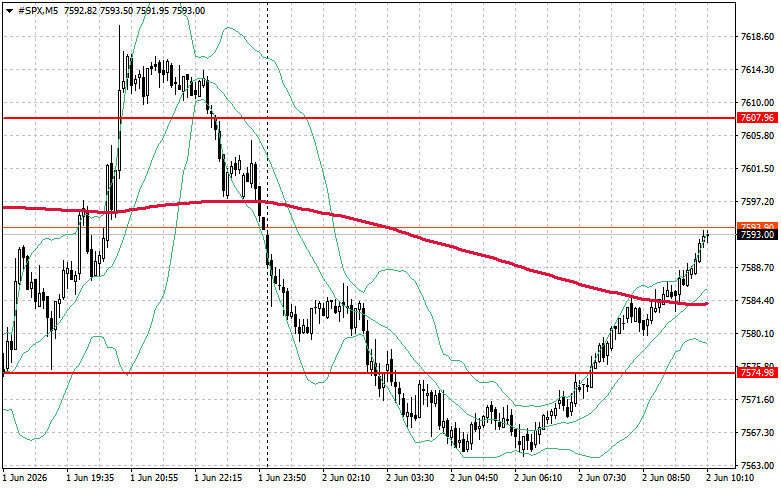Click the 7601.50 price scale value
The height and width of the screenshot is (489, 781).
(x=757, y=169)
